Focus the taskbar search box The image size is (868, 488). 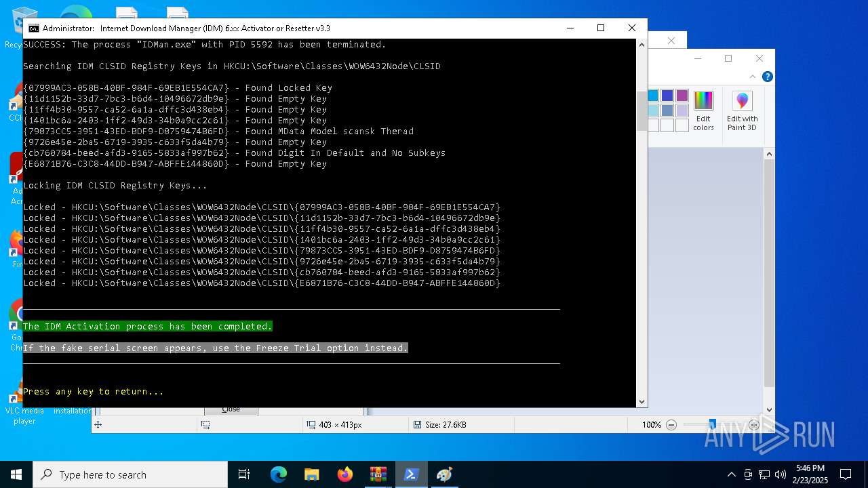[130, 474]
